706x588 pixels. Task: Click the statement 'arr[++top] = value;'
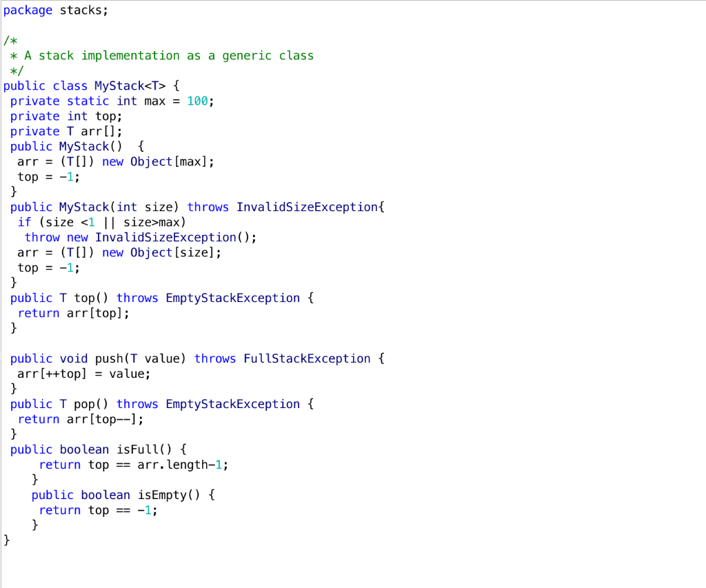point(83,374)
